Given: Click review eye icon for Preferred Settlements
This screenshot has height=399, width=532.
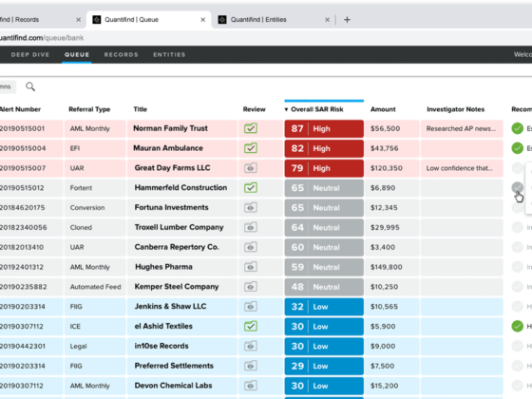Looking at the screenshot, I should pos(251,366).
